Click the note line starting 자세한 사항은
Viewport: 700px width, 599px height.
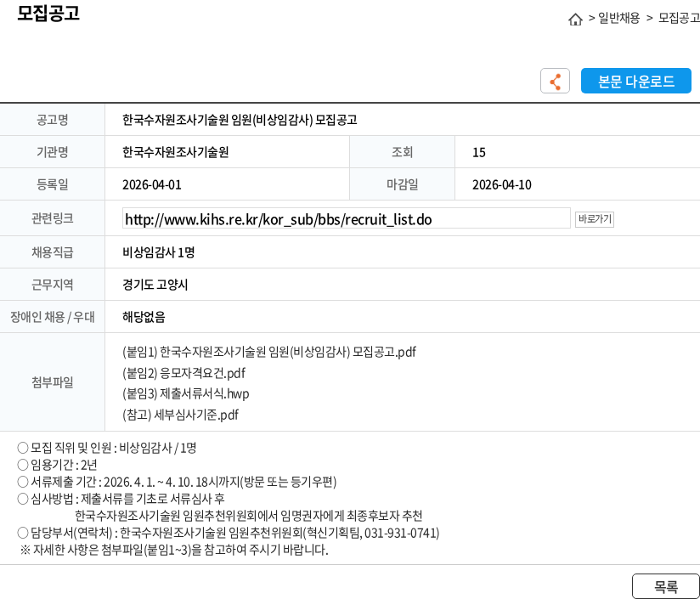pyautogui.click(x=174, y=550)
